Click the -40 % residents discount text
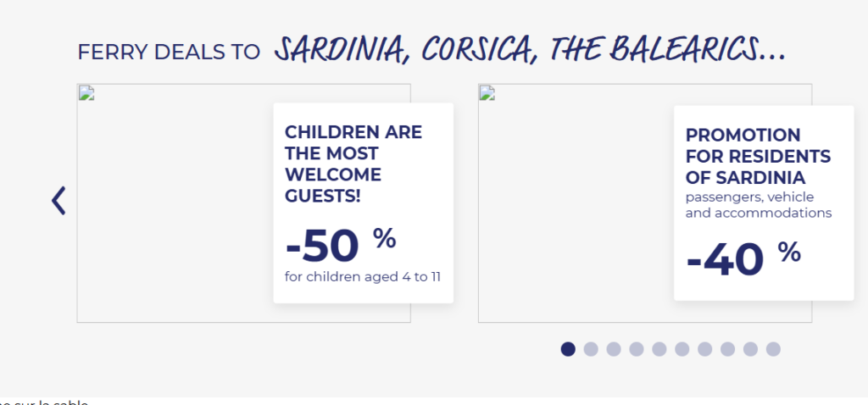 tap(743, 257)
